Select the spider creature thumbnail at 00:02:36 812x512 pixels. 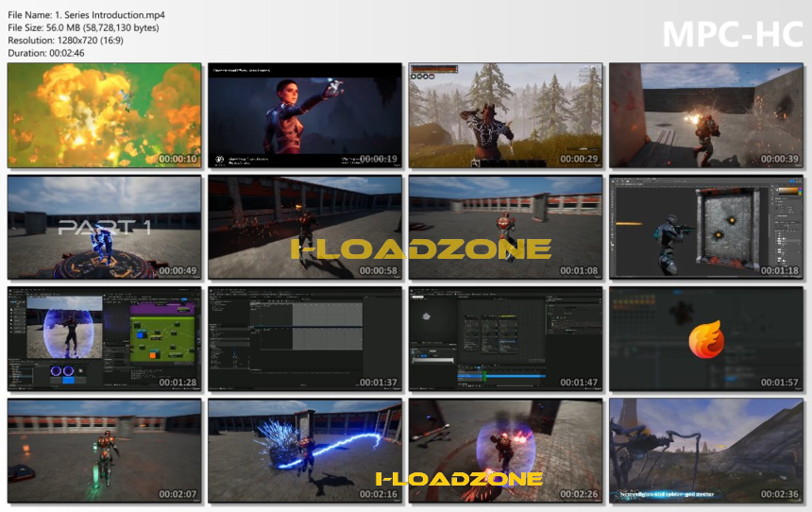click(x=706, y=451)
